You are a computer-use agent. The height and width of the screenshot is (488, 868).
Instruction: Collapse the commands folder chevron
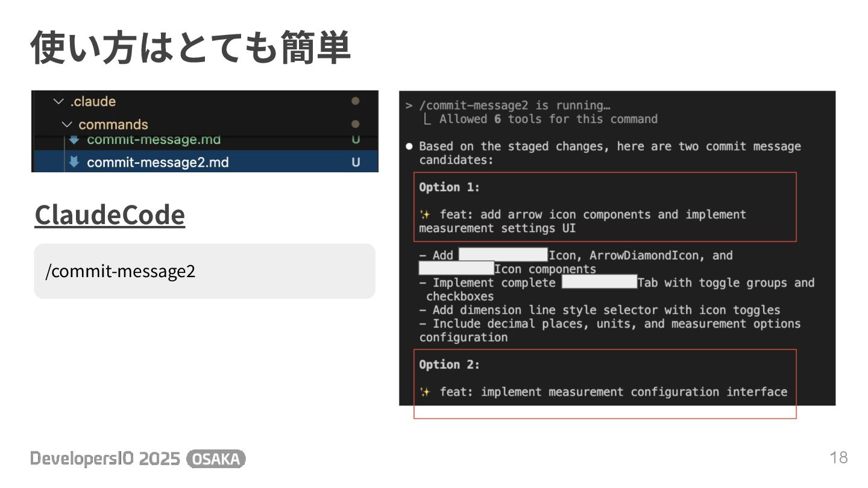66,125
